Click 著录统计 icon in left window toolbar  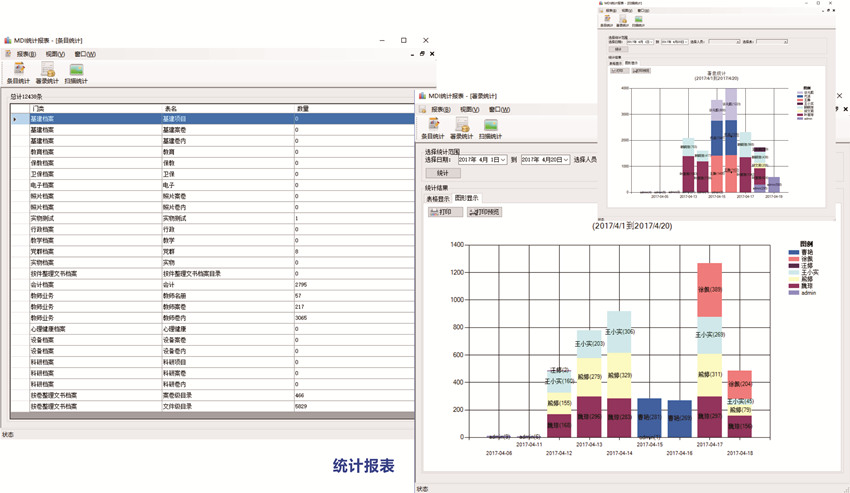click(47, 73)
